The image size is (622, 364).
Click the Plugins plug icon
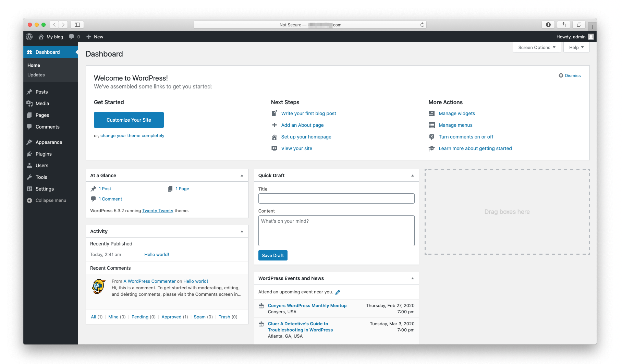[x=30, y=154]
